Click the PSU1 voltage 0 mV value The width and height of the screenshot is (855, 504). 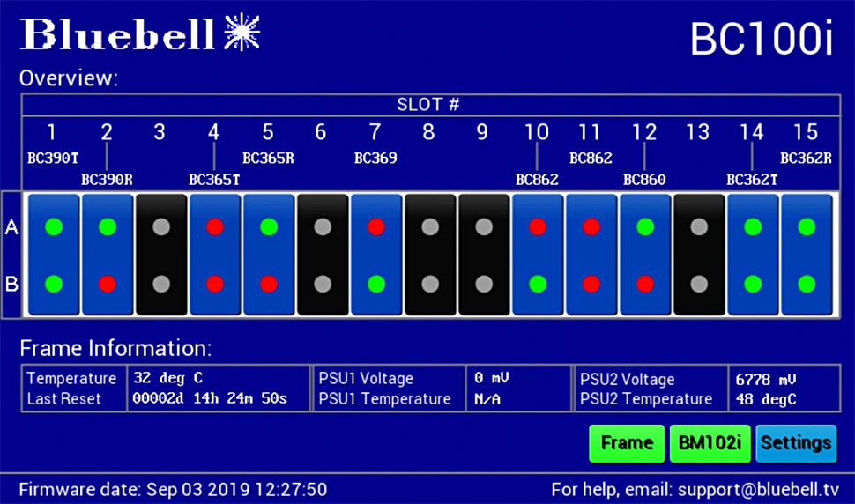492,378
